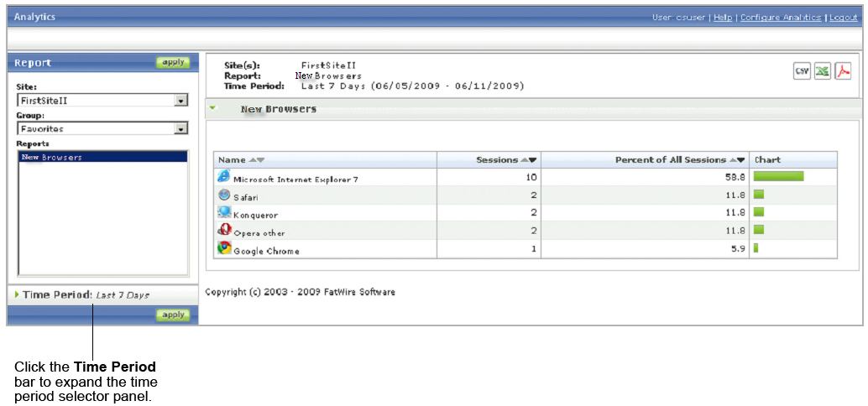Click the Opera other row name
The height and width of the screenshot is (406, 868).
[259, 233]
